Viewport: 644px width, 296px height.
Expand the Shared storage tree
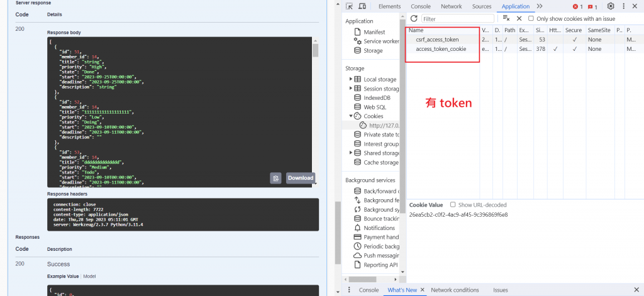[x=350, y=153]
